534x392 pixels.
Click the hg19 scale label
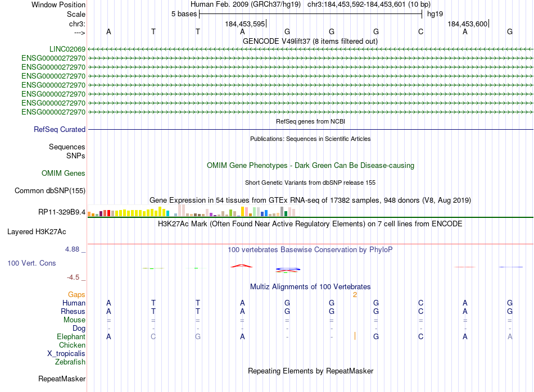(x=435, y=14)
